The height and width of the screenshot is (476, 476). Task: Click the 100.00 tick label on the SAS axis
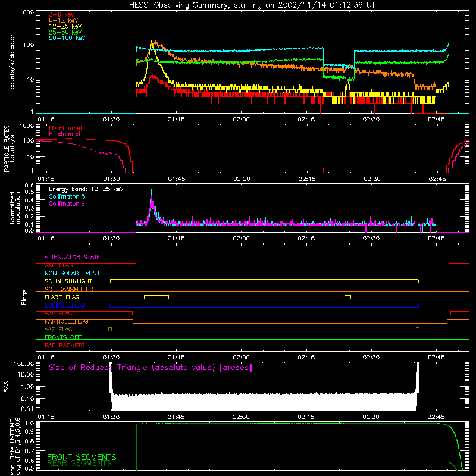pos(24,364)
